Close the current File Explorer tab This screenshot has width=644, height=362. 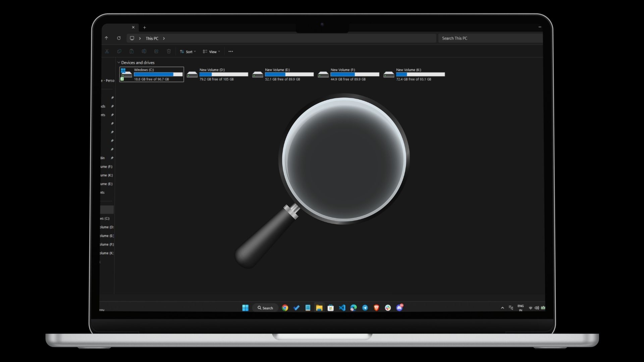point(133,27)
